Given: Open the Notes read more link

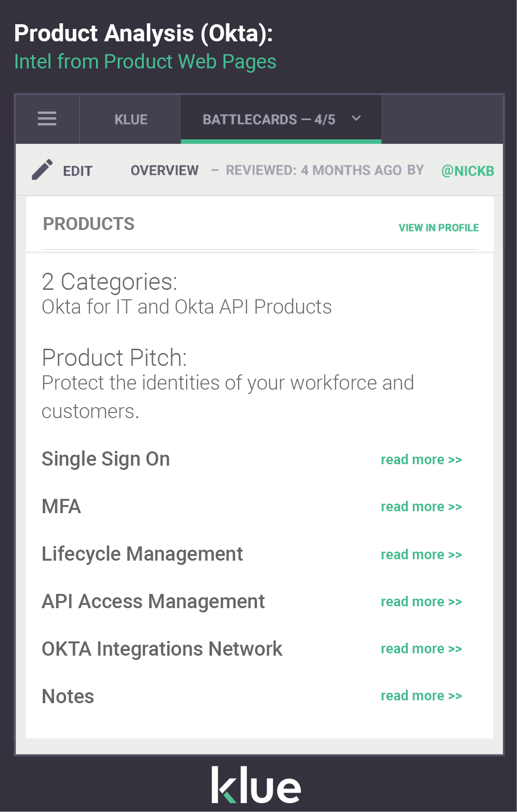Looking at the screenshot, I should (421, 696).
